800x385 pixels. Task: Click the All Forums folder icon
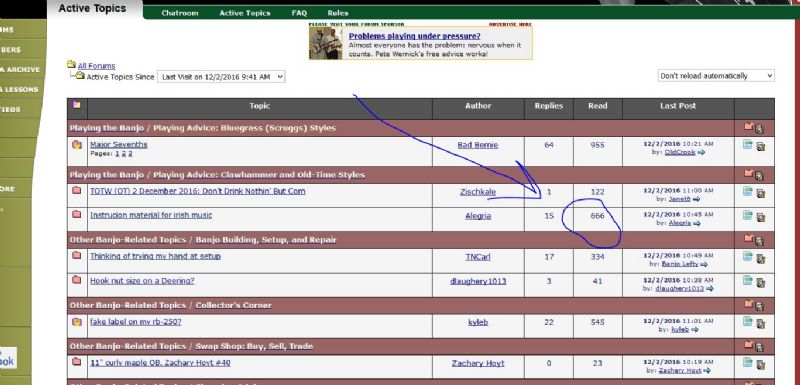click(71, 64)
